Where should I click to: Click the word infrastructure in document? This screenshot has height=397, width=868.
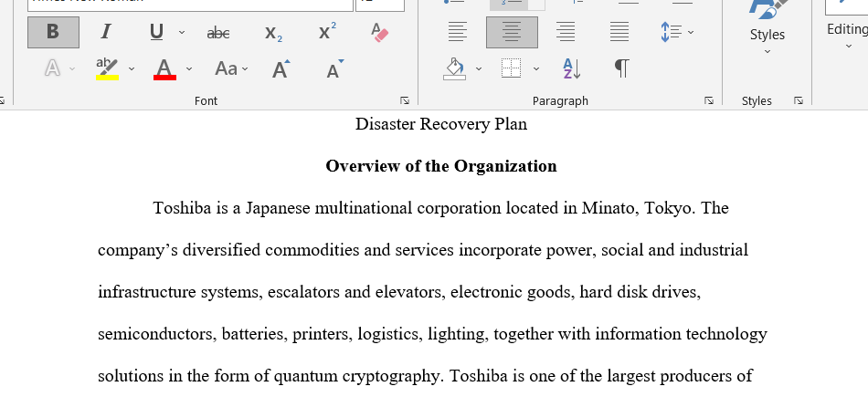pyautogui.click(x=147, y=292)
